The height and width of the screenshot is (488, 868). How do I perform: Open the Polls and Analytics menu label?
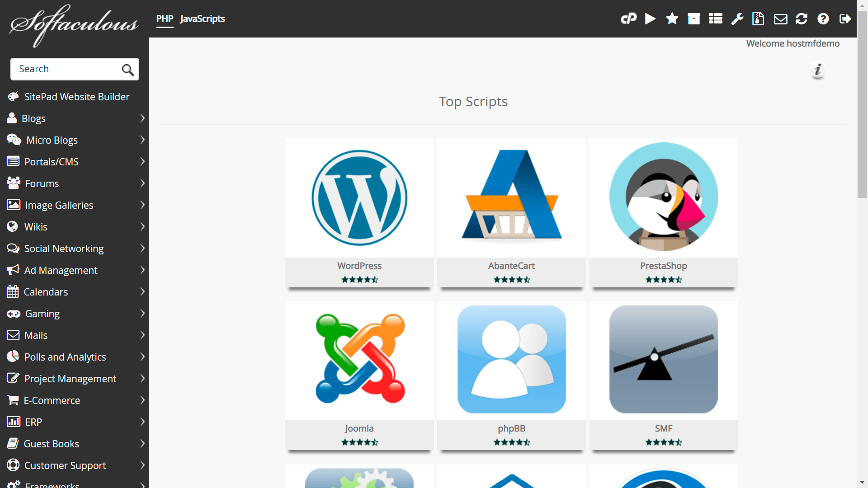[65, 357]
